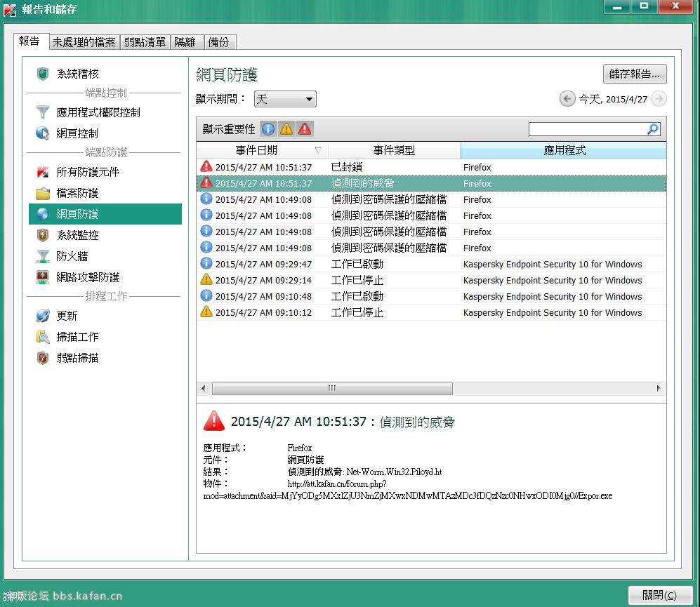700x607 pixels.
Task: Select 系統稽核 in the sidebar
Action: [78, 74]
